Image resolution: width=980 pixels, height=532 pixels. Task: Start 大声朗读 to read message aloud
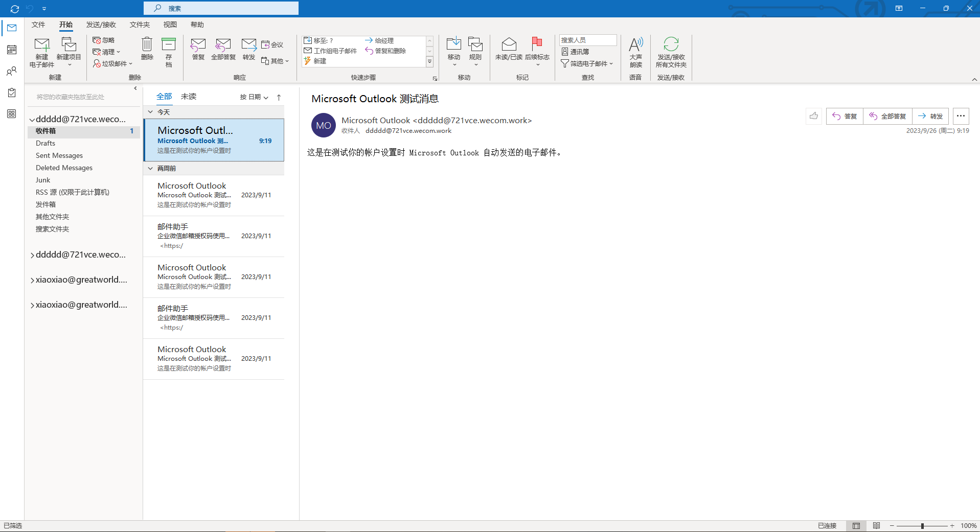click(635, 51)
